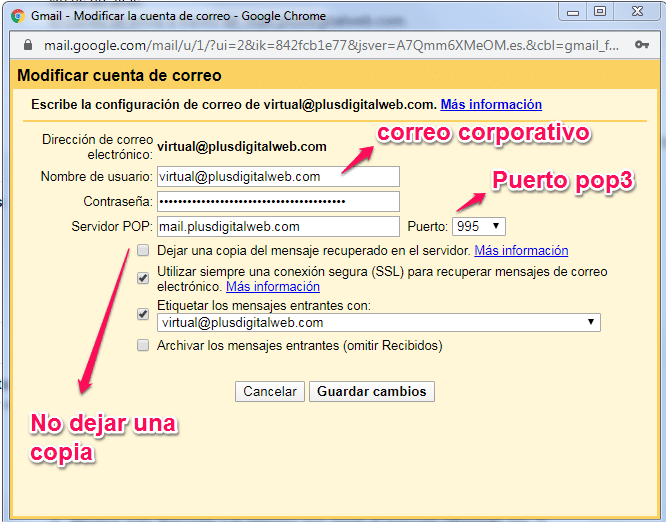Click the padlock secure site icon
The image size is (666, 522).
point(28,45)
